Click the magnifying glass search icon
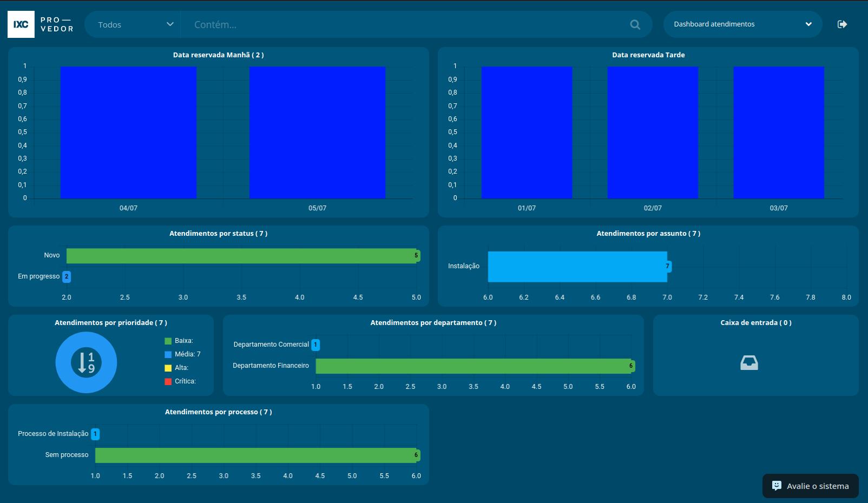868x503 pixels. (635, 24)
